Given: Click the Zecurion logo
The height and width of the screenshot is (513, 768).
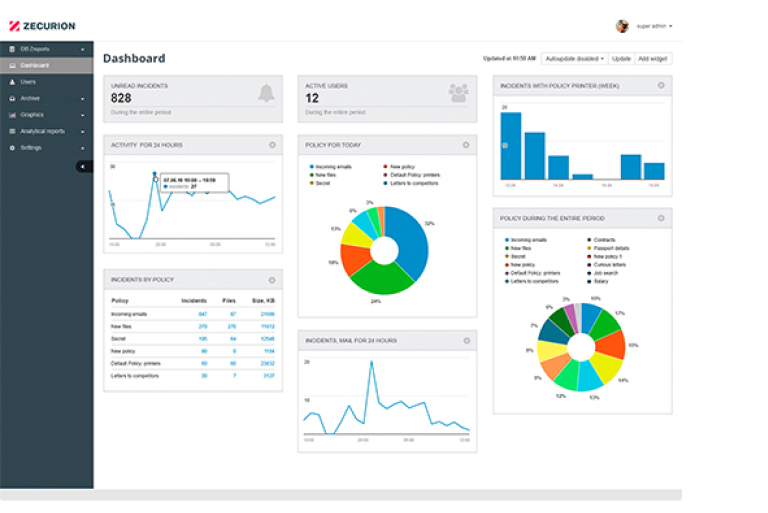Looking at the screenshot, I should tap(42, 26).
